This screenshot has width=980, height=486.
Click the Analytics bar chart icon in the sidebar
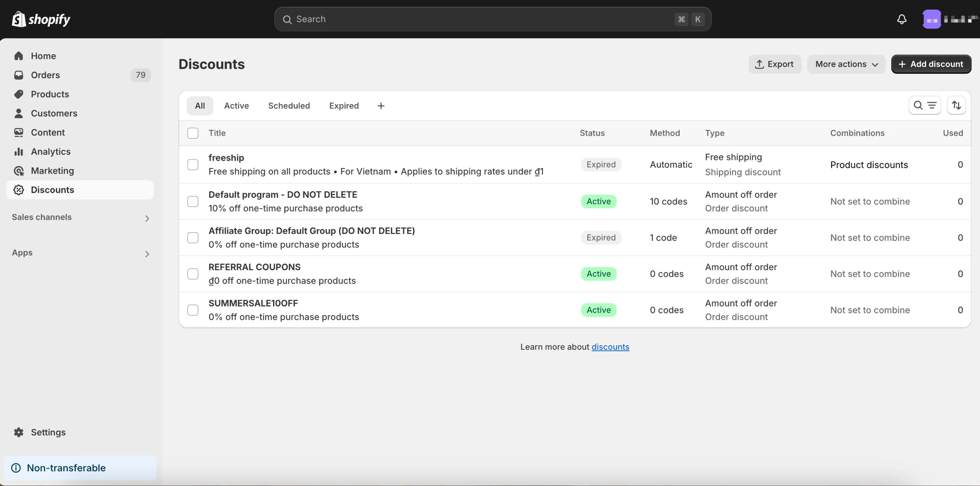[x=19, y=151]
